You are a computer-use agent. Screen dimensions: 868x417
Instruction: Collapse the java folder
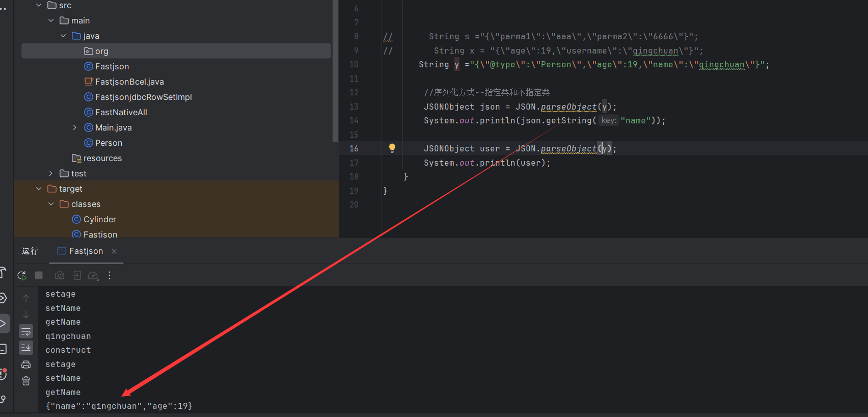pyautogui.click(x=63, y=36)
